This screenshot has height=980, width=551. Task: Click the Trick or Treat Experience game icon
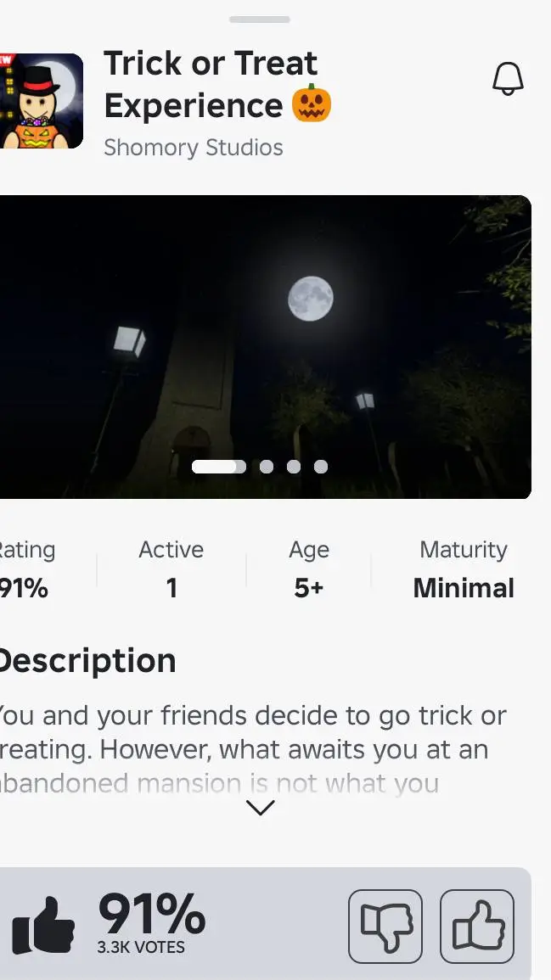click(42, 100)
